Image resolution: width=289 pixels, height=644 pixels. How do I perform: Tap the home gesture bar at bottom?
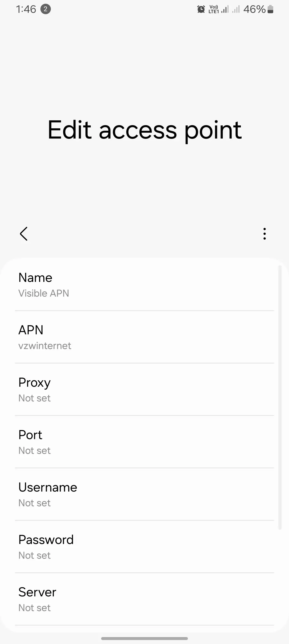click(x=144, y=638)
